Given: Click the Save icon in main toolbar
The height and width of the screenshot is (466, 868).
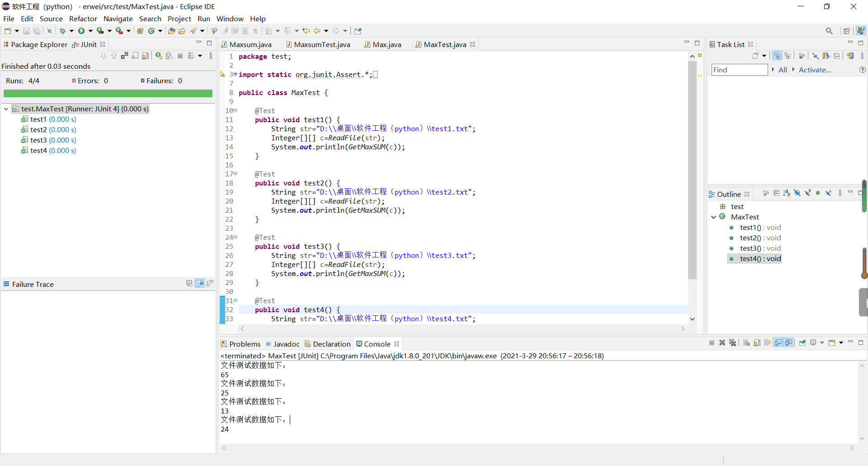Looking at the screenshot, I should click(26, 31).
